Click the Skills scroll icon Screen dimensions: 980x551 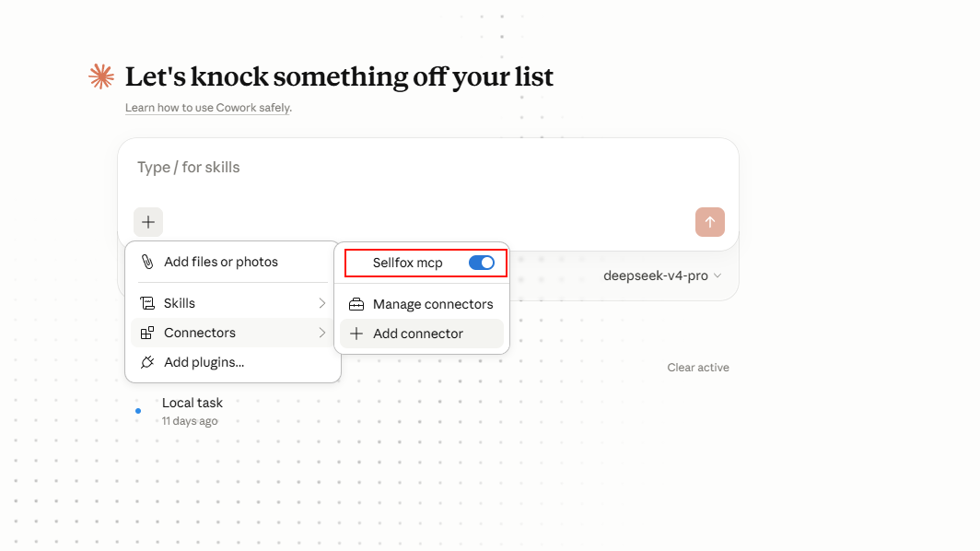tap(147, 303)
